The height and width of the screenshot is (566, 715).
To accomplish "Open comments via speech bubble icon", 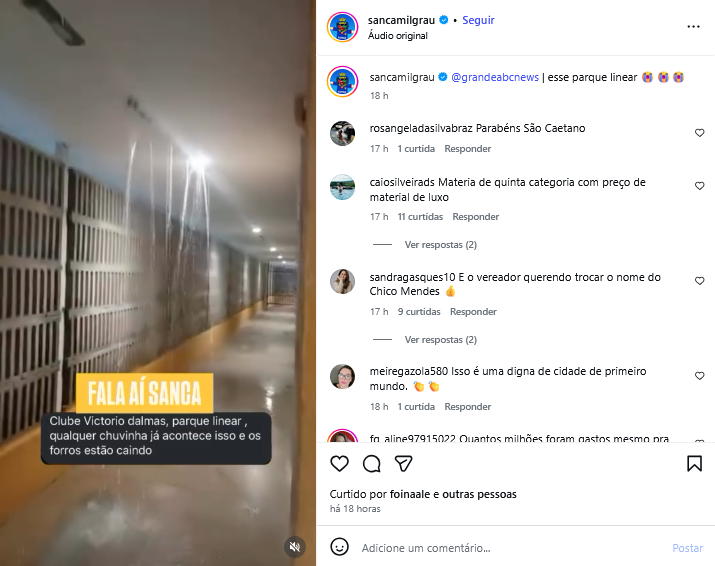I will tap(372, 464).
